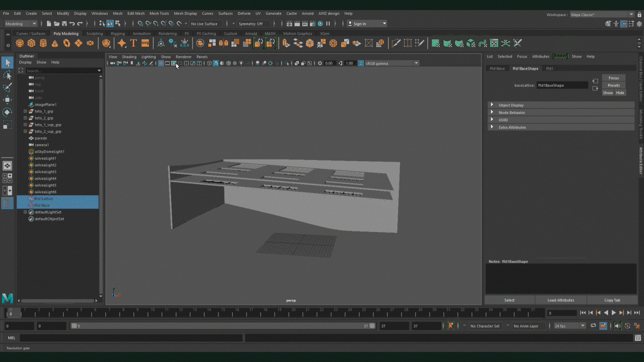Click the Redo arrow icon

pos(80,23)
